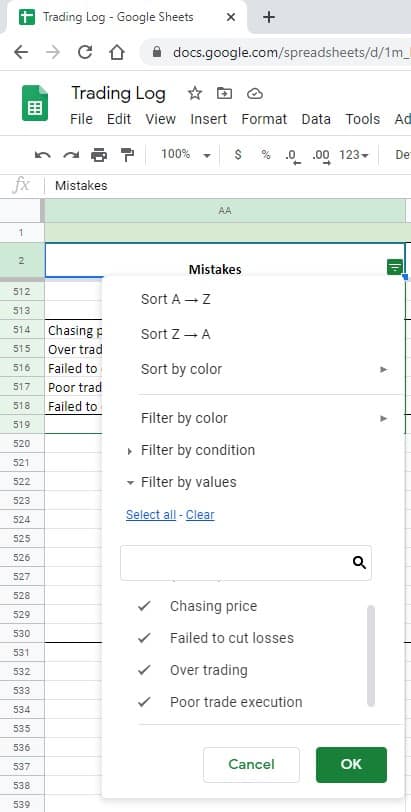
Task: Click the Move to folder icon
Action: click(224, 93)
